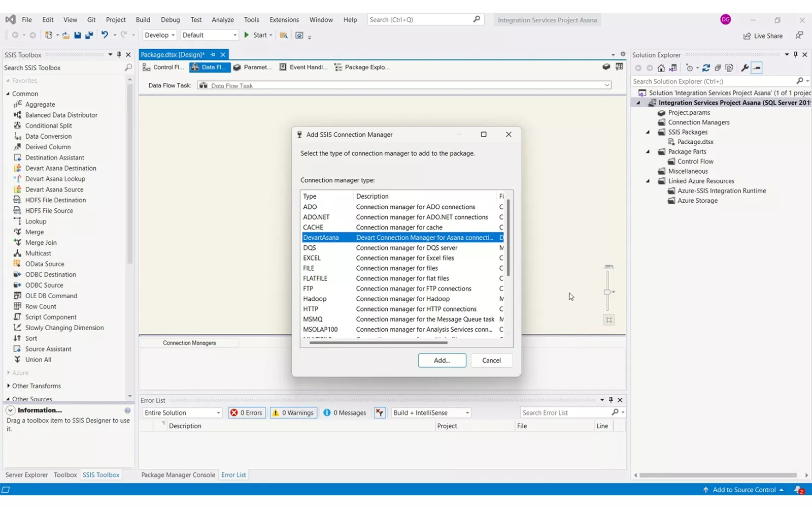Select the Devart Asana Source toolbox item

coord(54,189)
